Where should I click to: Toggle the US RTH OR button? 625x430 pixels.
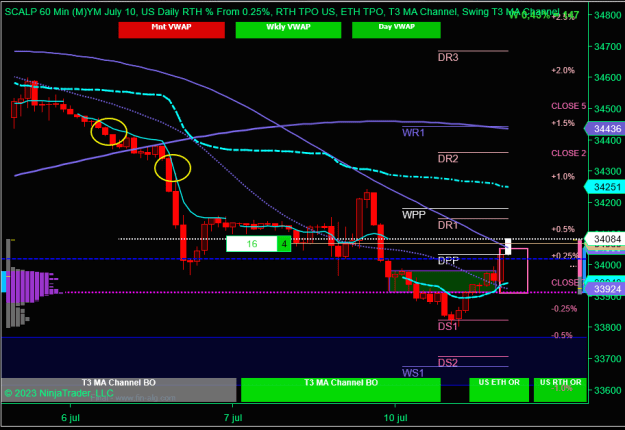[560, 390]
